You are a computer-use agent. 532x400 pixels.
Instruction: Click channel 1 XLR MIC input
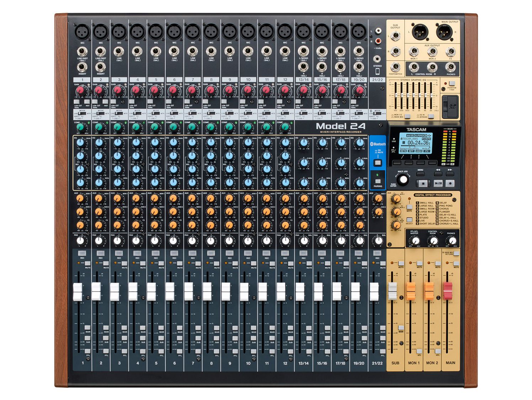point(82,31)
